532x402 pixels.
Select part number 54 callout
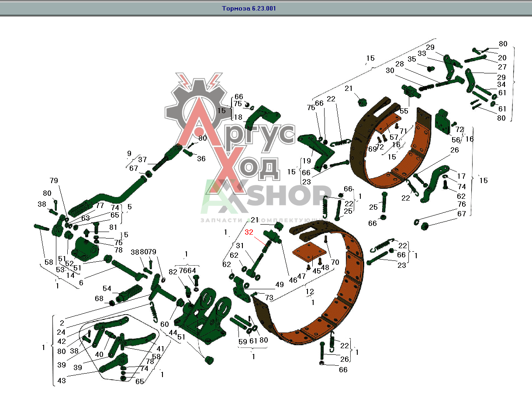click(107, 289)
